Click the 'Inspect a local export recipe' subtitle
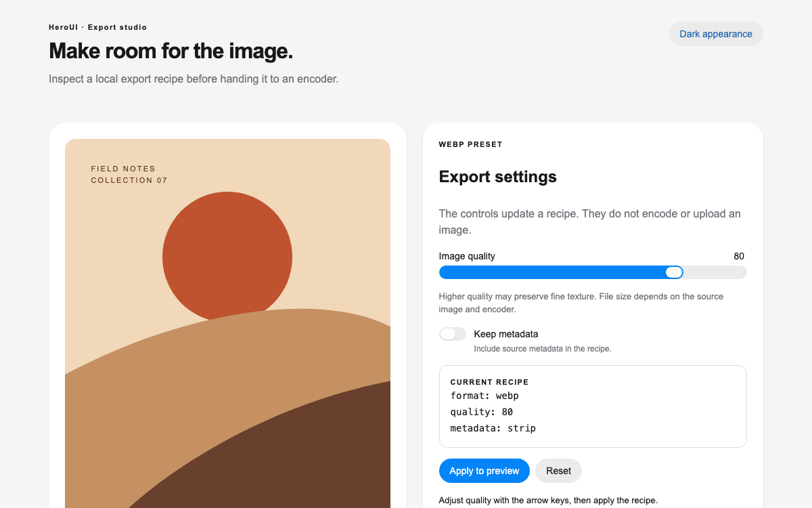 click(194, 79)
